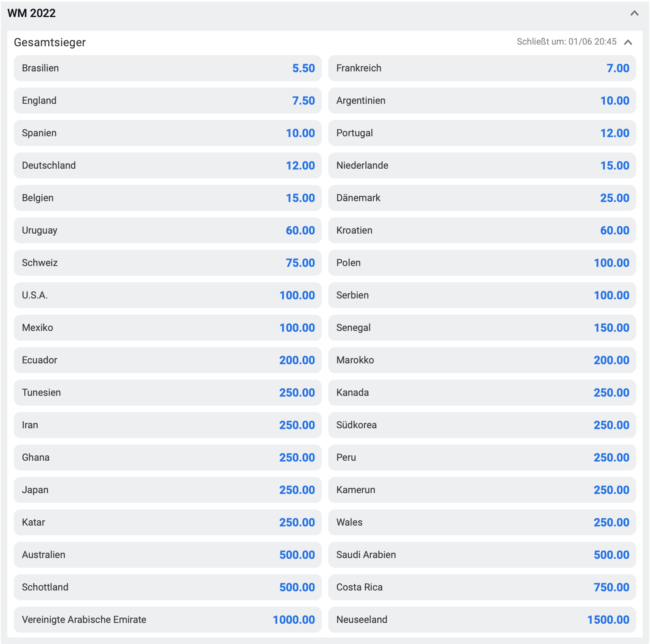The image size is (650, 644).
Task: Choose Katar at 250.00
Action: click(x=168, y=522)
